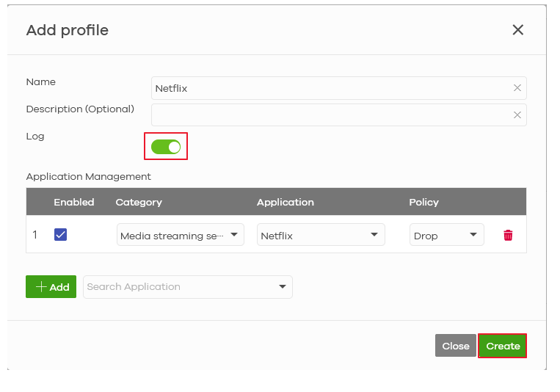Screen dimensions: 560x392
Task: Click into the Description (Optional) field
Action: tap(330, 115)
